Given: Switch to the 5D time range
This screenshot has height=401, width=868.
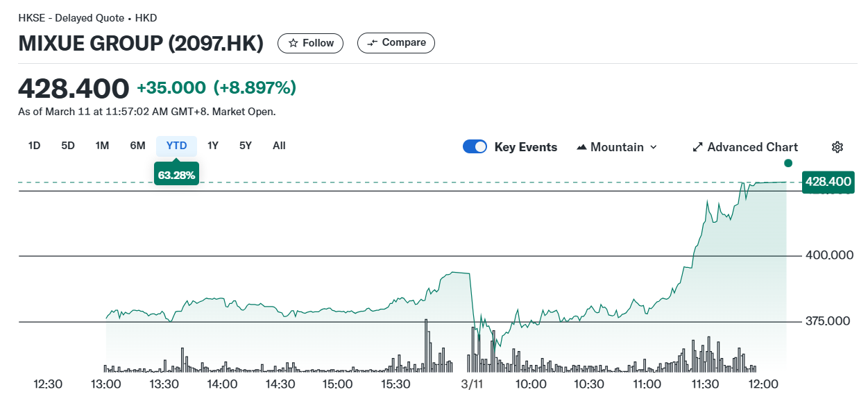Looking at the screenshot, I should 68,146.
